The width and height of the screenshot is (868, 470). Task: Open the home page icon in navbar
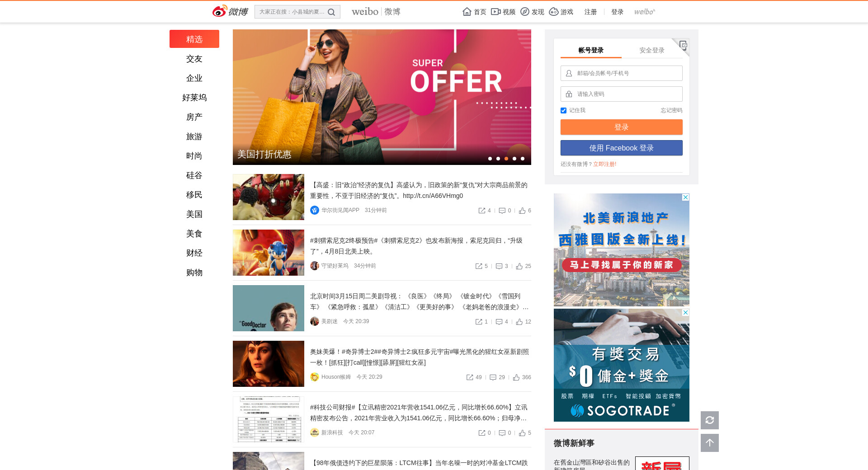pos(467,12)
